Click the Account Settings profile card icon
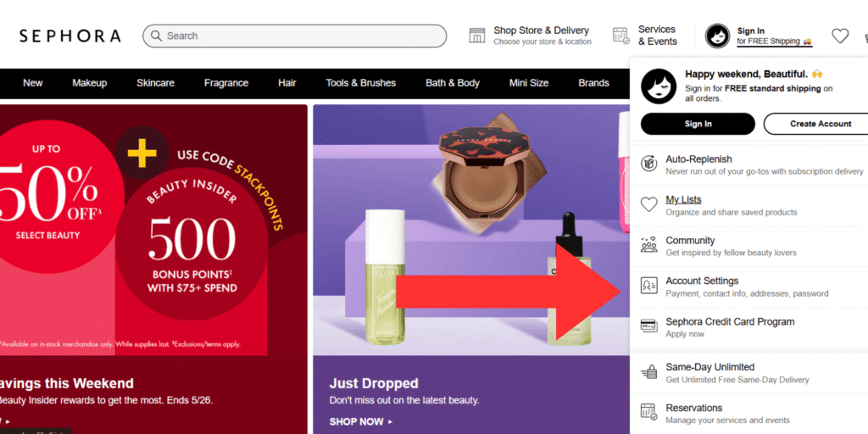868x434 pixels. (x=648, y=286)
